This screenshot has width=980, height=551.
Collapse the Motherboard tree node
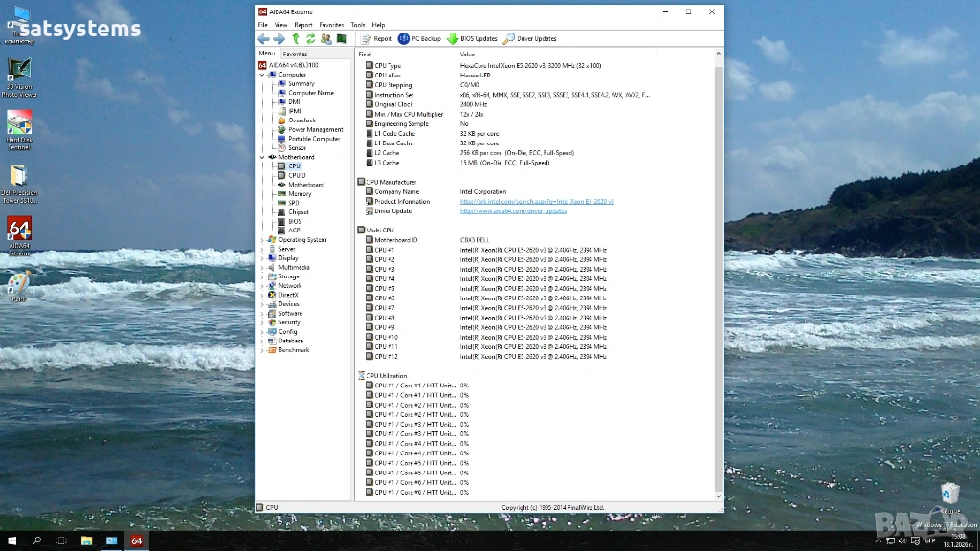pos(262,157)
